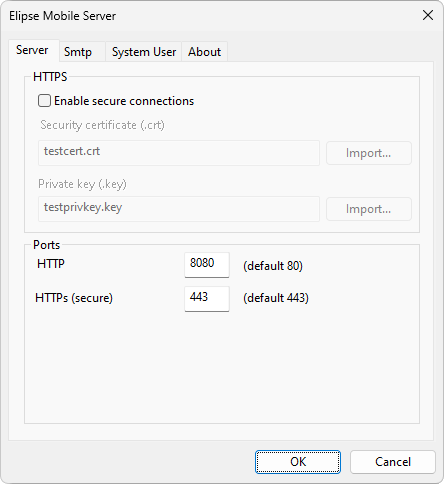
Task: Click the HTTPs secure port field showing 443
Action: (207, 299)
